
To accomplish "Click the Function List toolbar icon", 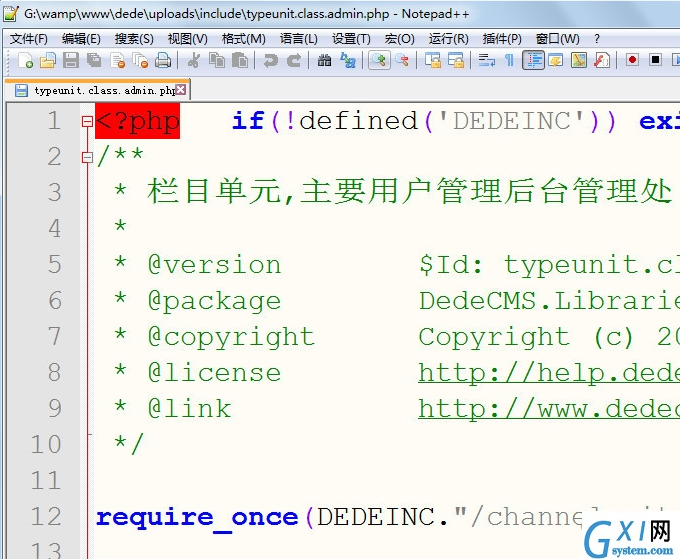I will click(602, 60).
